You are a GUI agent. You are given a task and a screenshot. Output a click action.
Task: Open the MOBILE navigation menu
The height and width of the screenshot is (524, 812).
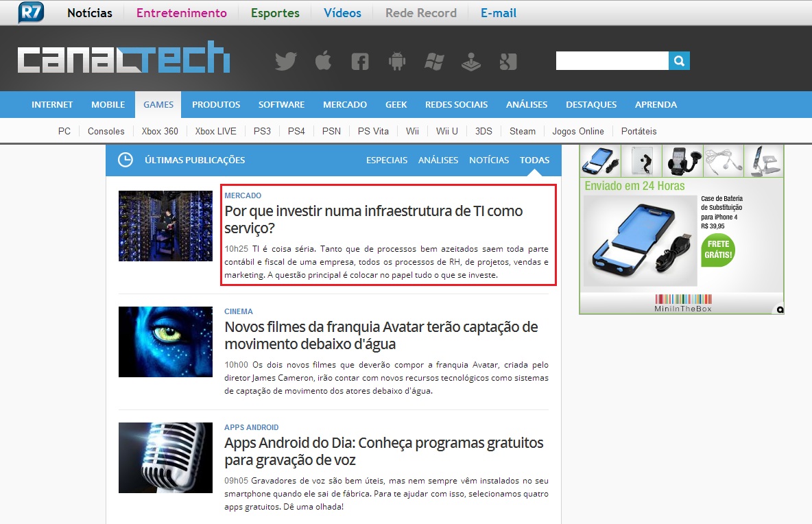[x=108, y=105]
